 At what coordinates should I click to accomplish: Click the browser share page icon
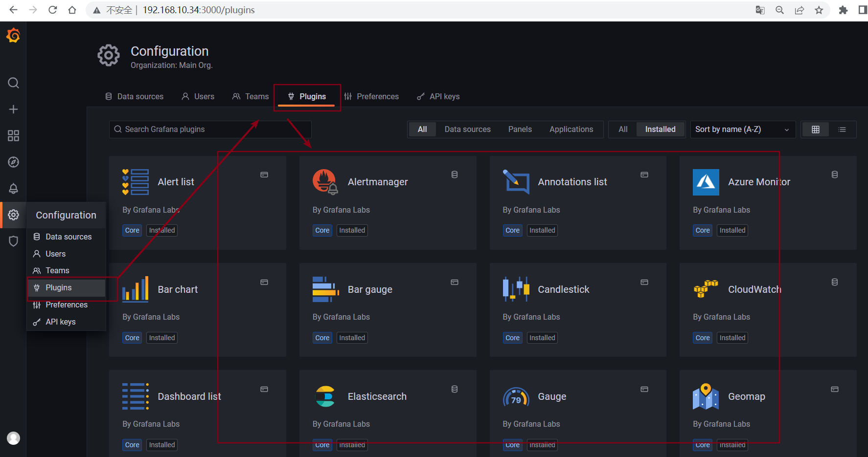pos(799,10)
